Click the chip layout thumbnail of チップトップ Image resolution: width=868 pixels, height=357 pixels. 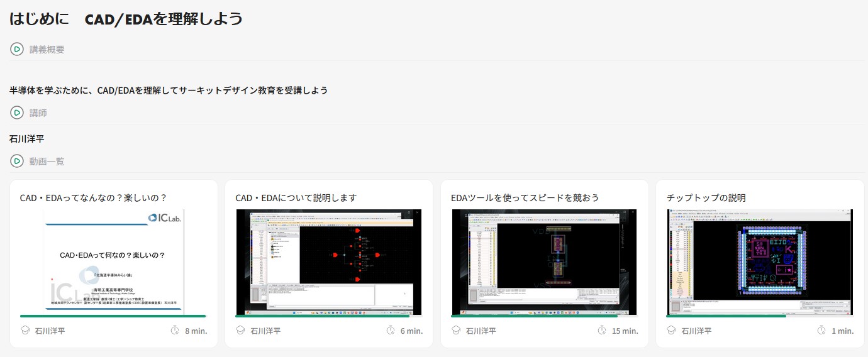(x=760, y=261)
